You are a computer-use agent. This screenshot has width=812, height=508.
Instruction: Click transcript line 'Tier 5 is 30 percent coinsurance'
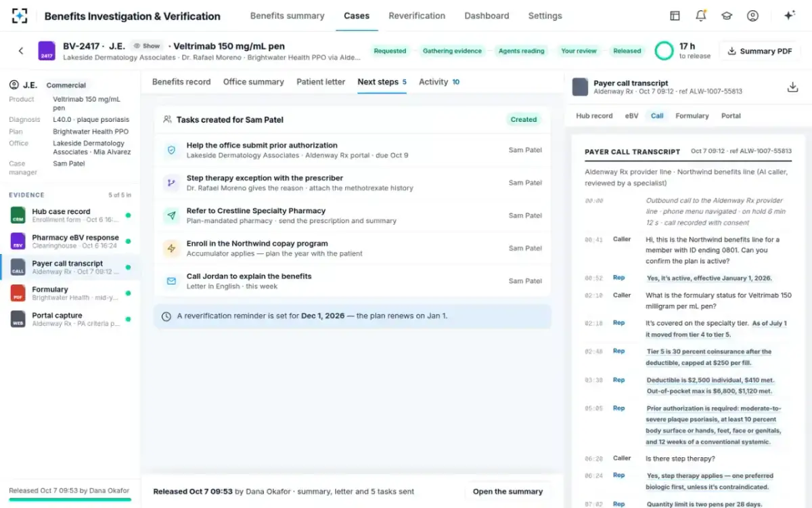coord(709,357)
